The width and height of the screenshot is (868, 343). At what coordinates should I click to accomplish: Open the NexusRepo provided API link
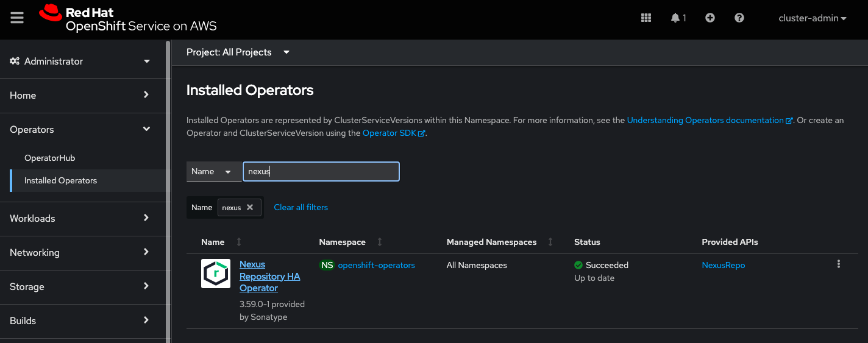[723, 265]
